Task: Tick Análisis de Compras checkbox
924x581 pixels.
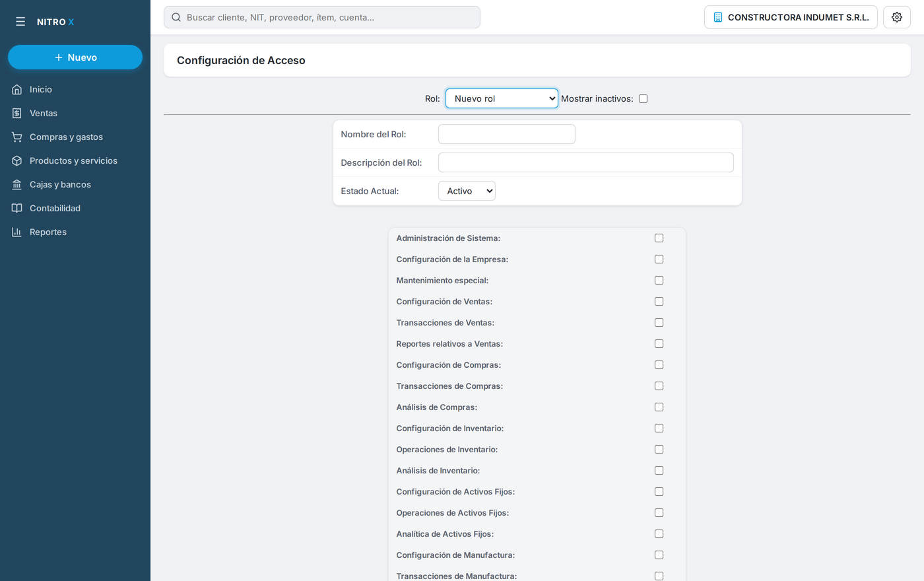Action: [659, 407]
